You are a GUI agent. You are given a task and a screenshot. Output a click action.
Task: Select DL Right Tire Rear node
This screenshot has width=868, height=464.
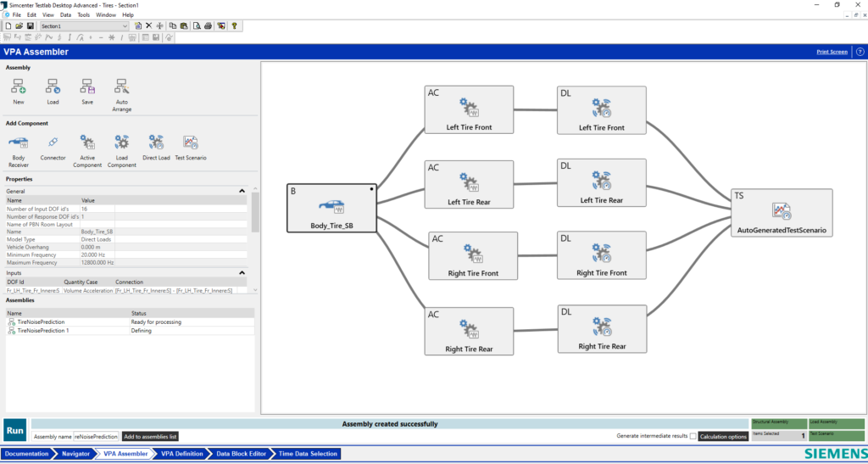[603, 329]
